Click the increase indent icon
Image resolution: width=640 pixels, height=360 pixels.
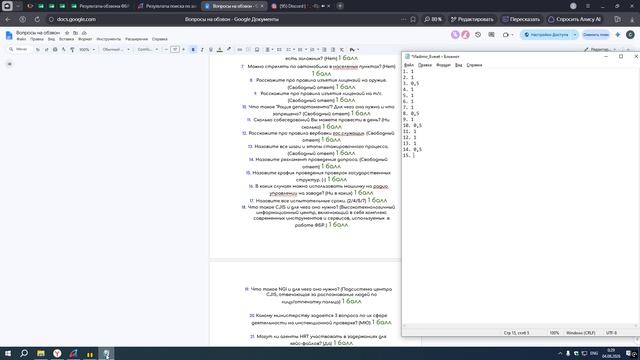(x=333, y=50)
